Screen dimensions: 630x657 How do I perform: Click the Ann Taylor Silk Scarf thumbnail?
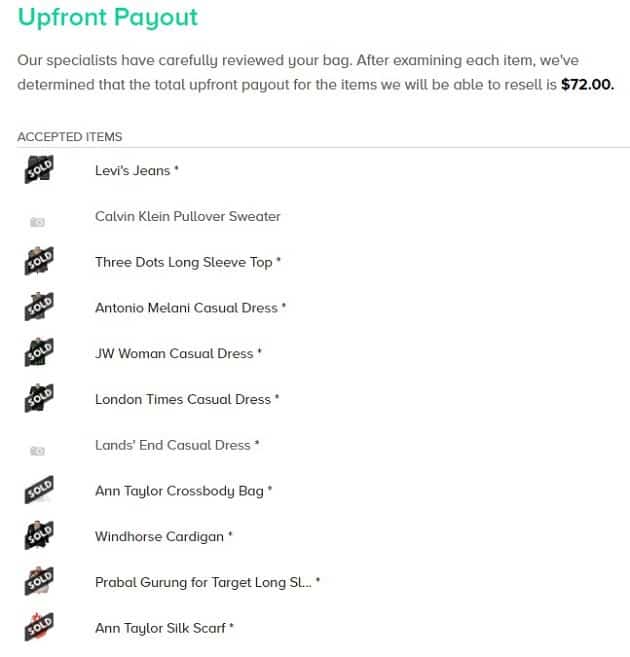pyautogui.click(x=39, y=626)
